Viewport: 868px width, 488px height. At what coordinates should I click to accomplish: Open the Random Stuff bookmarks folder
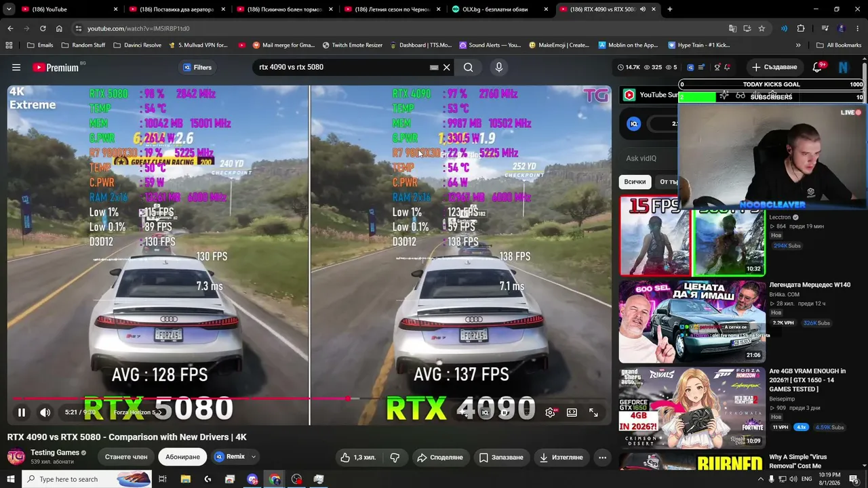pyautogui.click(x=83, y=45)
